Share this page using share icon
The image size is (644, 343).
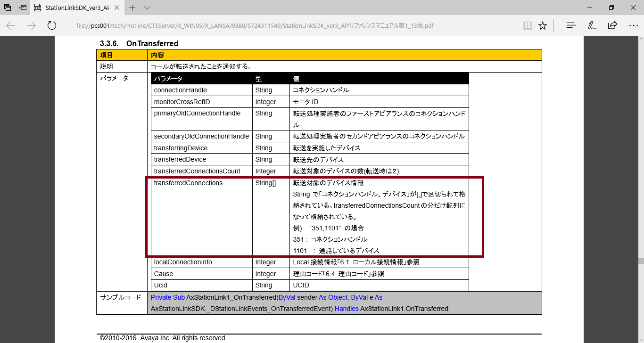(612, 25)
